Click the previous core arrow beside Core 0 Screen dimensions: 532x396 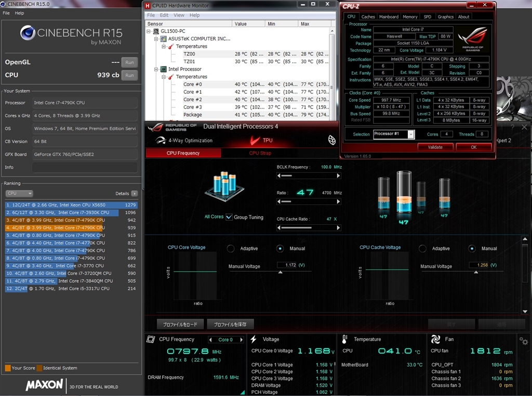pyautogui.click(x=211, y=340)
